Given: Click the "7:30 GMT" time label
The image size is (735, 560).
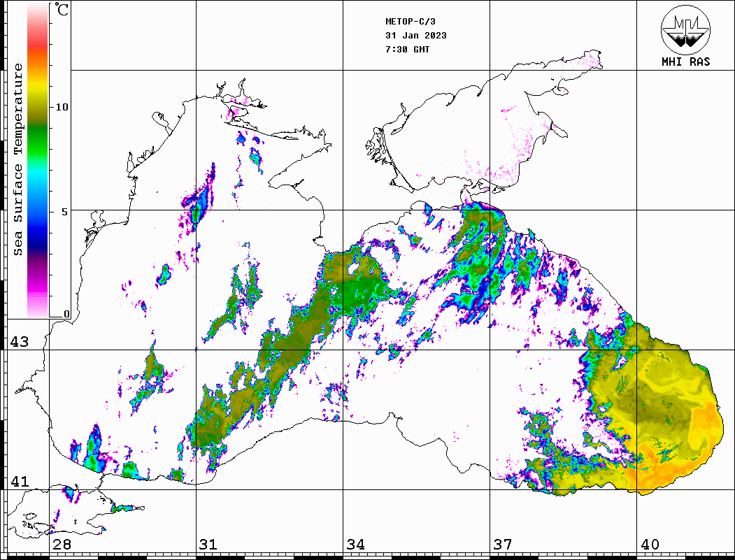Looking at the screenshot, I should 407,49.
